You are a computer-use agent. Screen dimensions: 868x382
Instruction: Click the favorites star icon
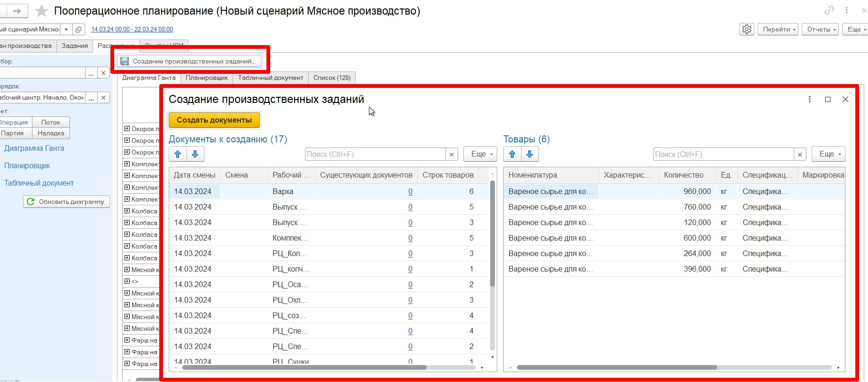(x=42, y=11)
